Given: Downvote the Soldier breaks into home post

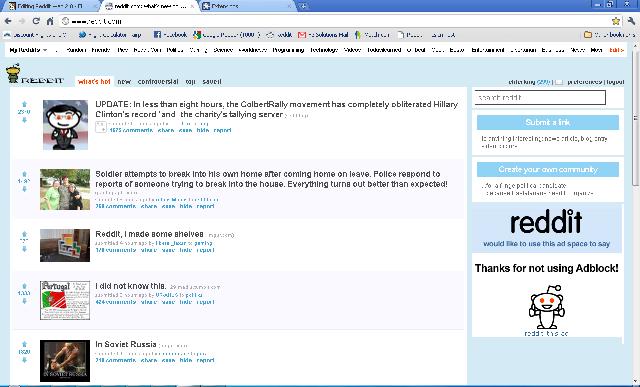Looking at the screenshot, I should click(24, 189).
